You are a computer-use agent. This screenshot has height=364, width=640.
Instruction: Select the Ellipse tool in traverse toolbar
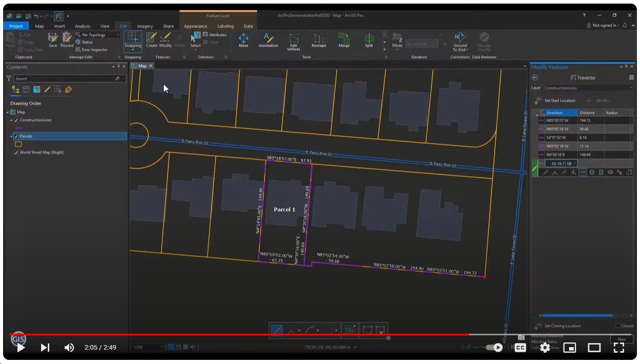pos(610,172)
